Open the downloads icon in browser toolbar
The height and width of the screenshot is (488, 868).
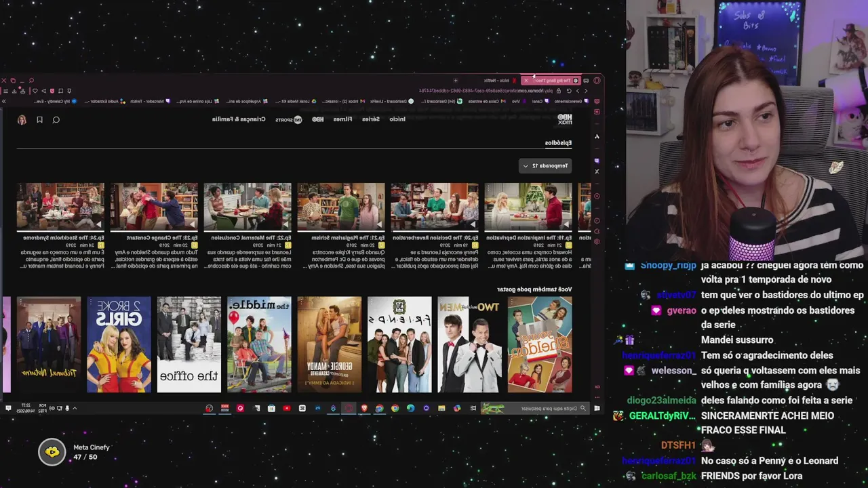click(14, 91)
